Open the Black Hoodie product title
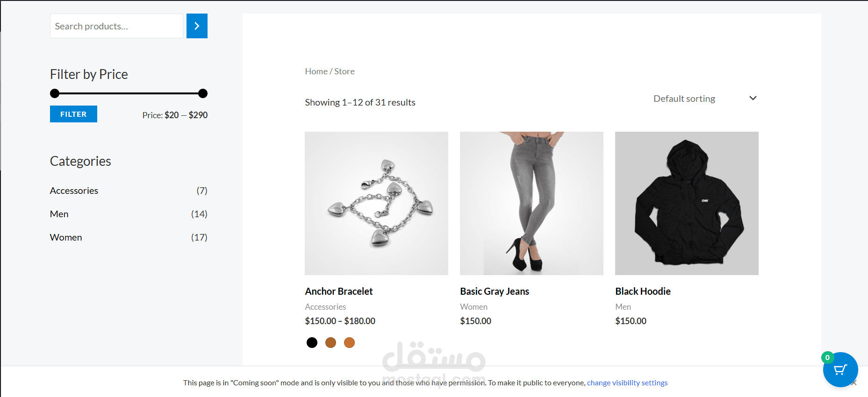This screenshot has height=397, width=868. tap(643, 291)
